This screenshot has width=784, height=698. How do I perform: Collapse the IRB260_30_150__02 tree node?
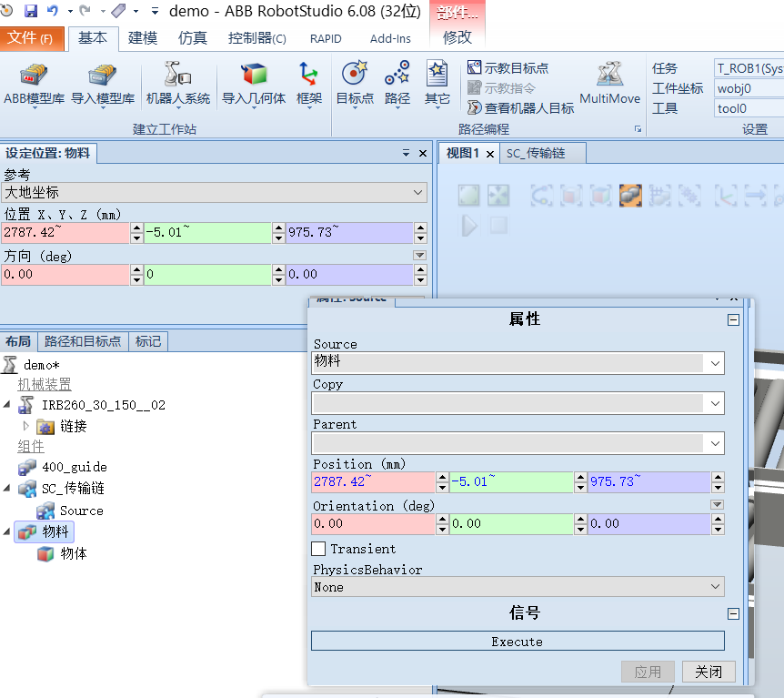point(7,404)
